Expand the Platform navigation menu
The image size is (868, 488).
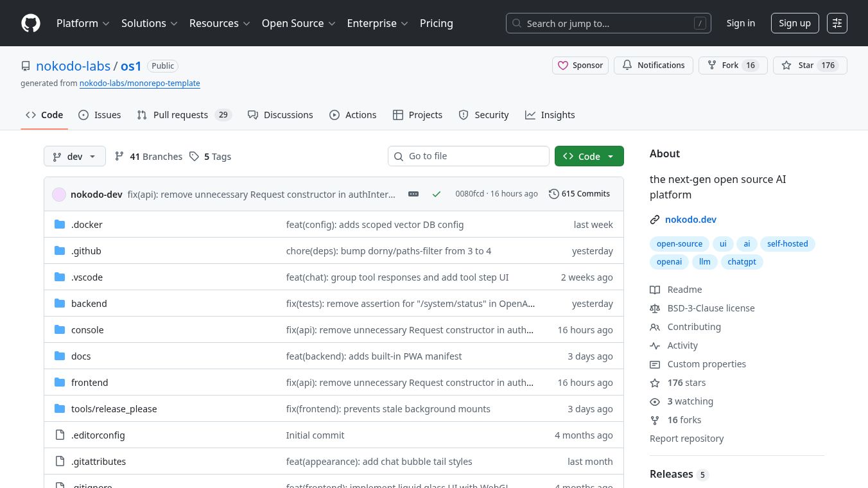click(x=83, y=23)
